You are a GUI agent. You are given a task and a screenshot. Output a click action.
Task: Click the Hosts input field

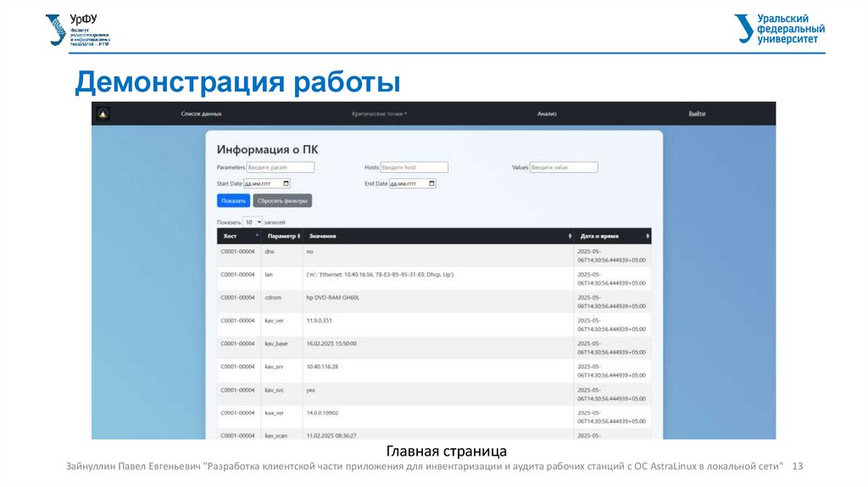(414, 167)
